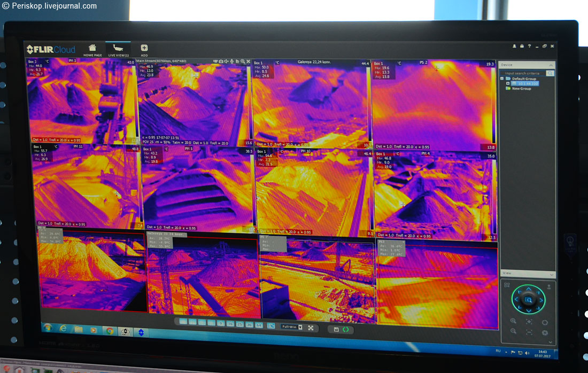Switch to the LIVE VIEW tab
The image size is (588, 373).
[118, 50]
